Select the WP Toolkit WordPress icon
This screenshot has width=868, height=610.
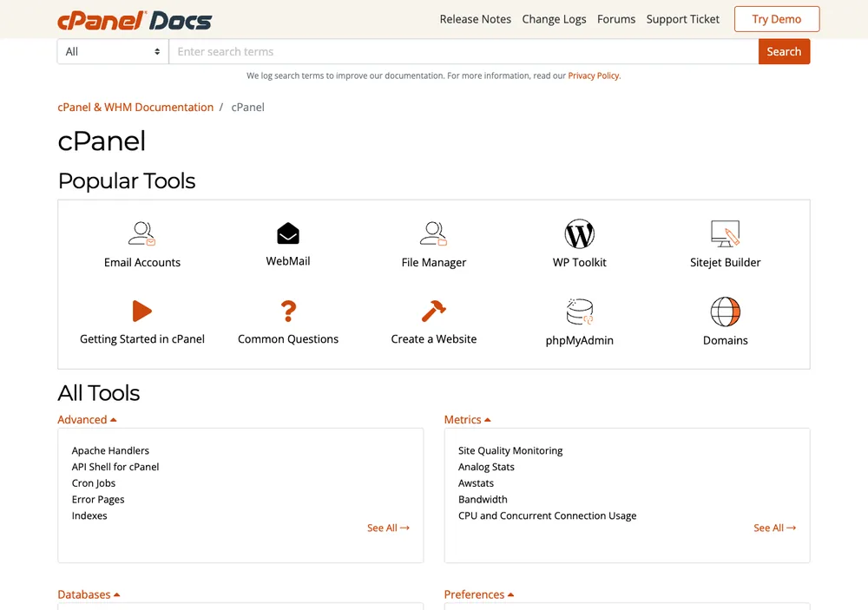[580, 233]
